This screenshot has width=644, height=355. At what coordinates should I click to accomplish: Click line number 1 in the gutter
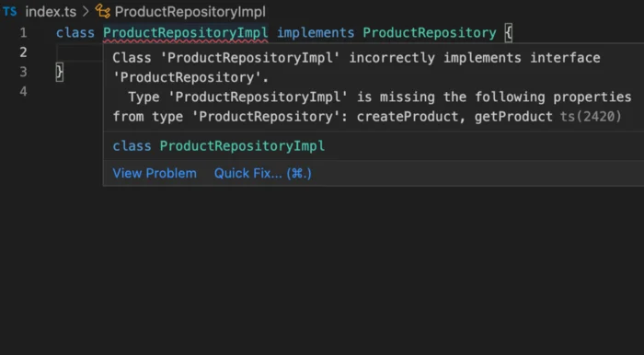point(23,33)
